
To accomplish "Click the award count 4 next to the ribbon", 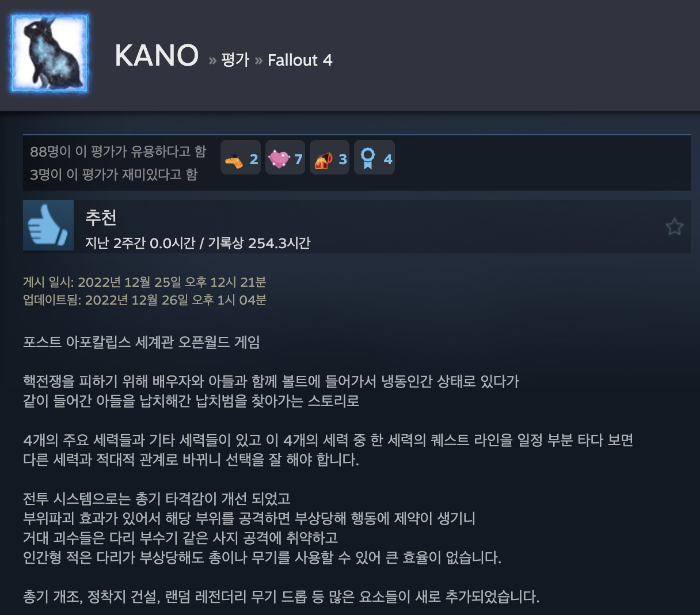I will [x=388, y=160].
